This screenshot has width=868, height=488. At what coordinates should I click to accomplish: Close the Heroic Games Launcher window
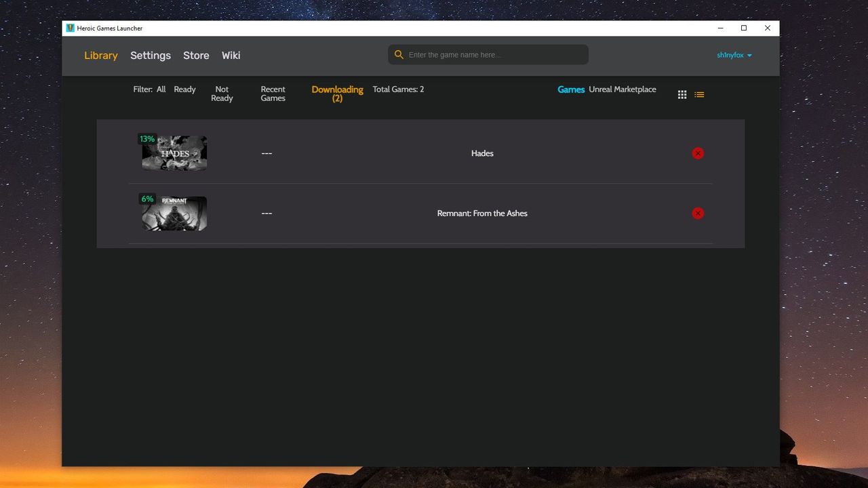coord(768,28)
